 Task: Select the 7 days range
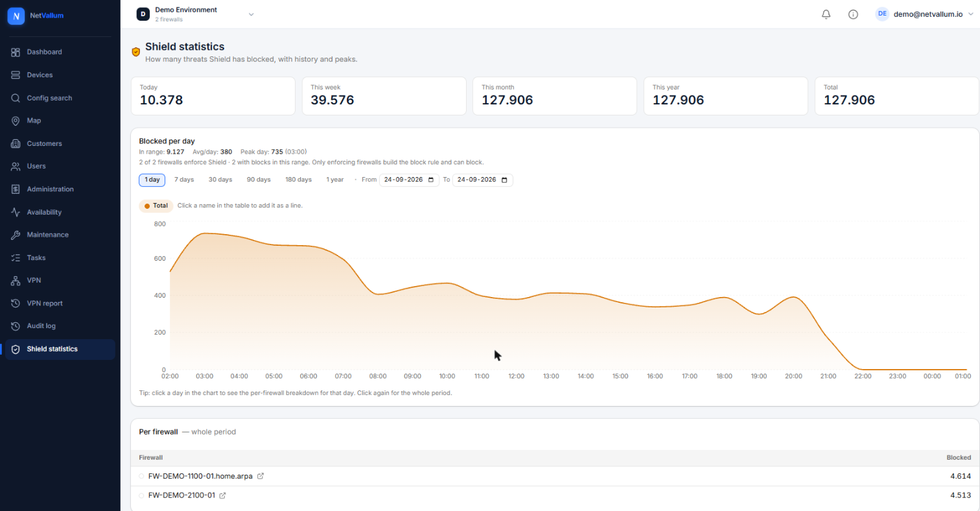184,180
